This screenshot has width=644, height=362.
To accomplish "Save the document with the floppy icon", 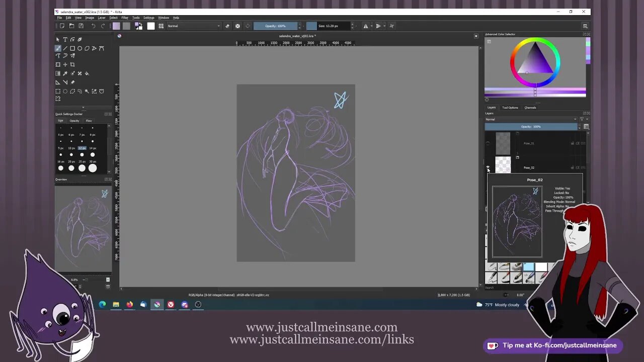I will click(x=80, y=26).
